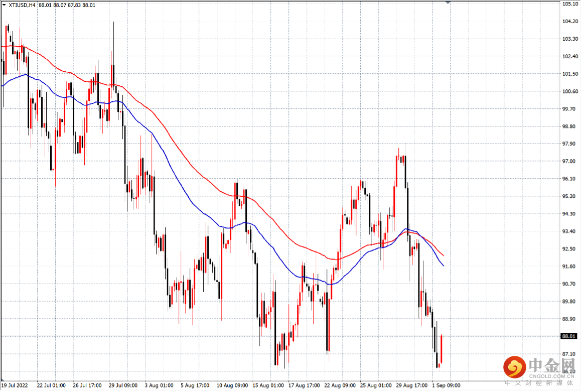Click price level 103.30 on the scale
The height and width of the screenshot is (392, 582).
click(x=570, y=39)
